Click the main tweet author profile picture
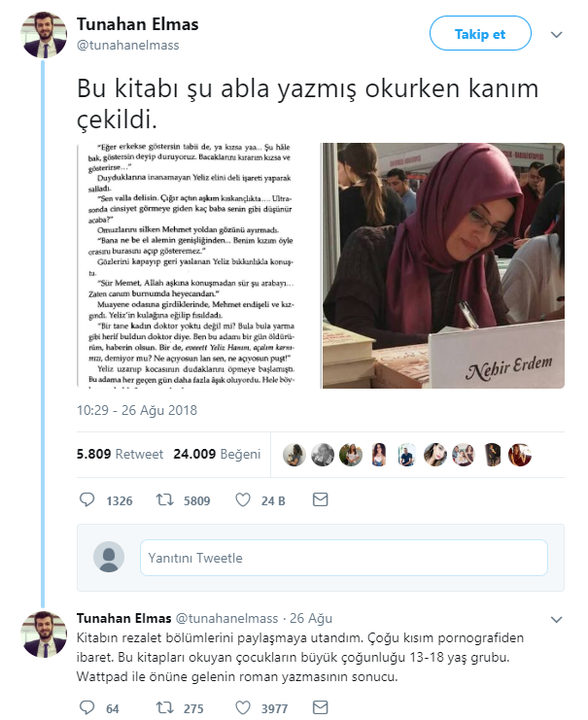The width and height of the screenshot is (588, 720). [44, 35]
